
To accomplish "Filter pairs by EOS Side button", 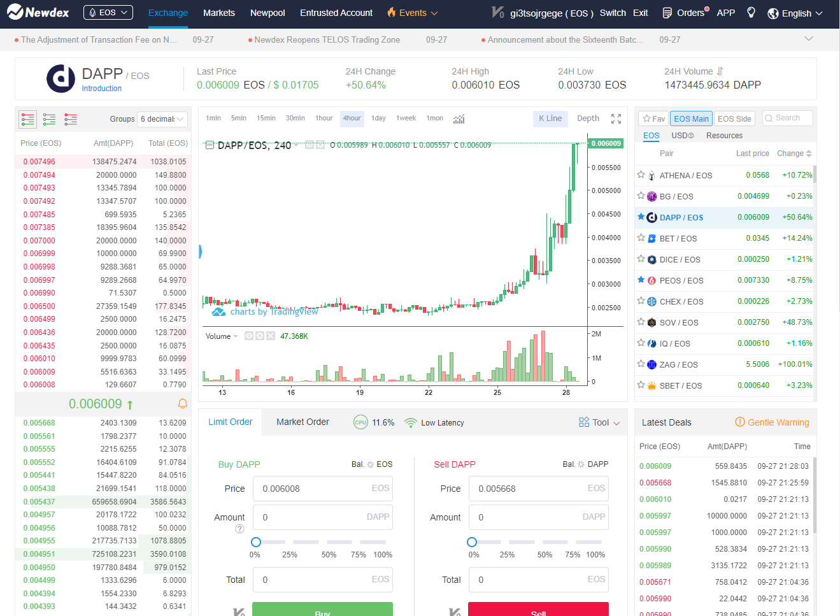I will pos(734,118).
